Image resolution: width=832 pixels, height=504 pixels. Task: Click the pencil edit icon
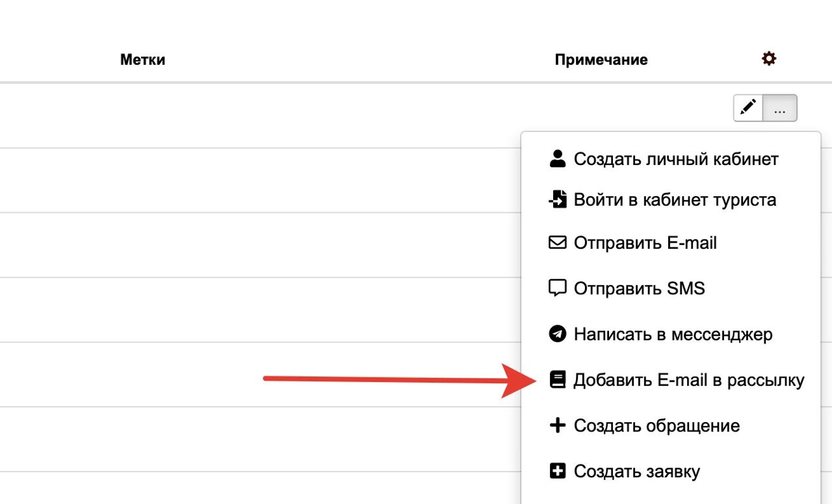click(x=748, y=108)
